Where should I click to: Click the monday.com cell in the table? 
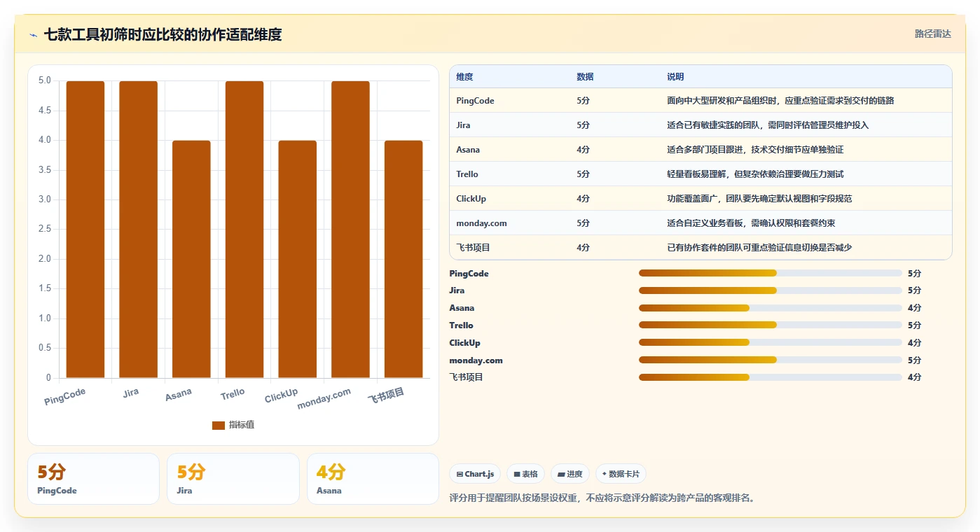click(481, 223)
